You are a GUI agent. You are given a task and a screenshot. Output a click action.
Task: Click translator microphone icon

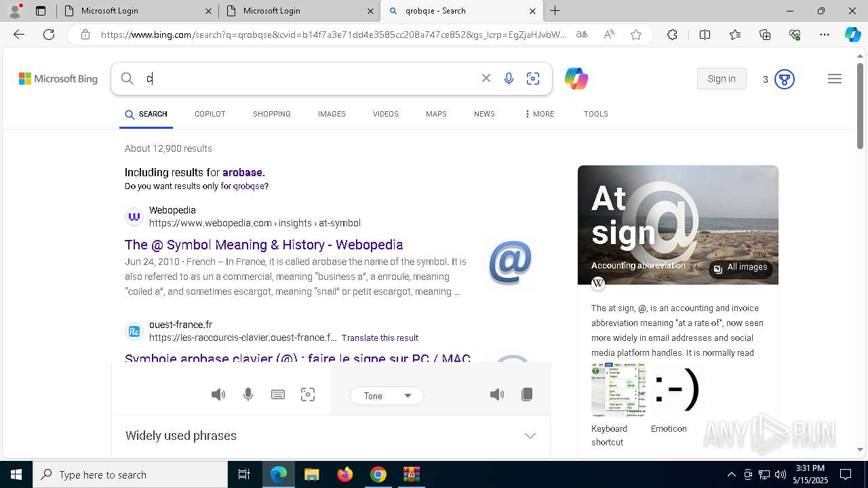coord(248,394)
